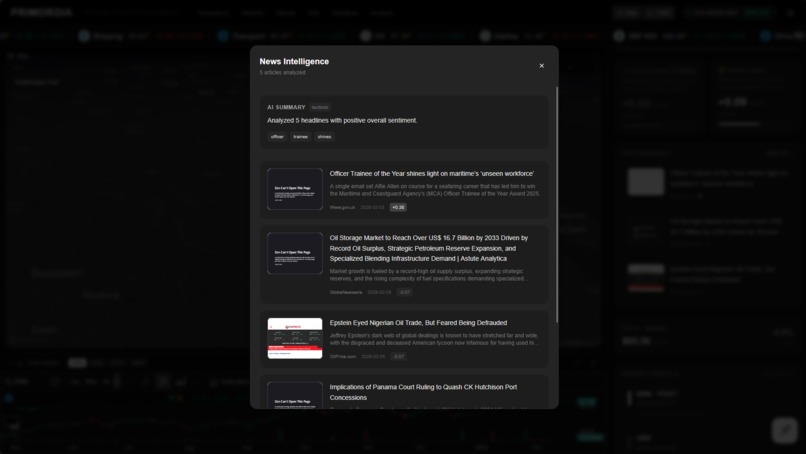Image resolution: width=806 pixels, height=454 pixels.
Task: Click the Jeffrey Epstein dark web description
Action: click(434, 339)
